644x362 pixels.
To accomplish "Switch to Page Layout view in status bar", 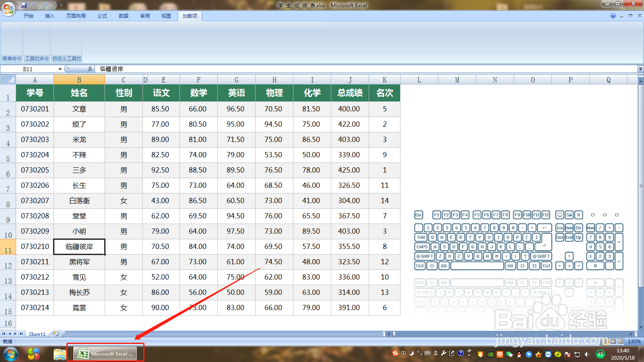I will coord(613,341).
